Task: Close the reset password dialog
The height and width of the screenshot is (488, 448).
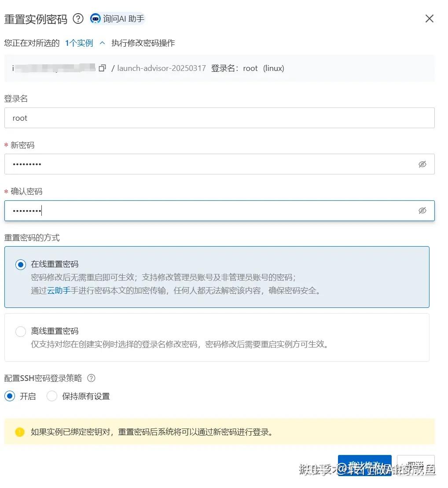Action: tap(430, 18)
